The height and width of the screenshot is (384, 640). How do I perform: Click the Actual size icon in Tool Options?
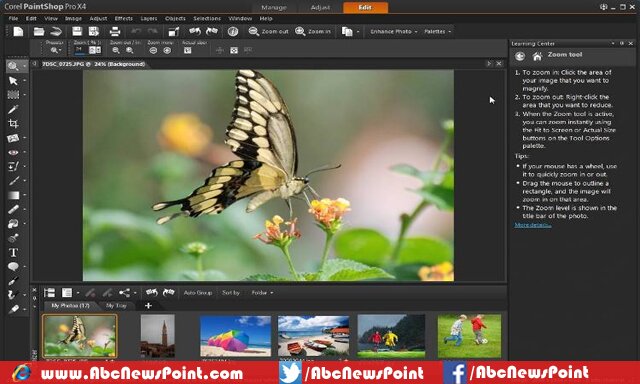click(187, 50)
